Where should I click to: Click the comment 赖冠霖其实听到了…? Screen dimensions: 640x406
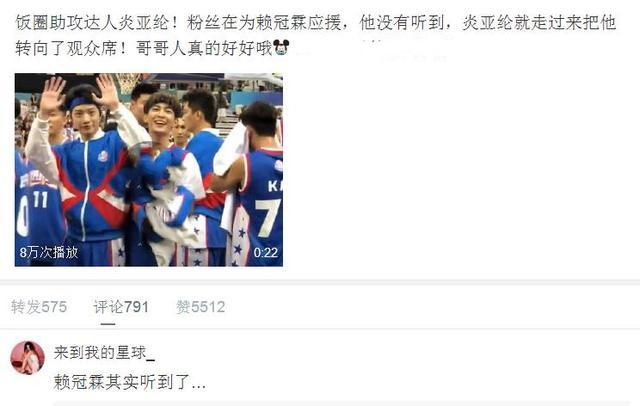tap(130, 382)
